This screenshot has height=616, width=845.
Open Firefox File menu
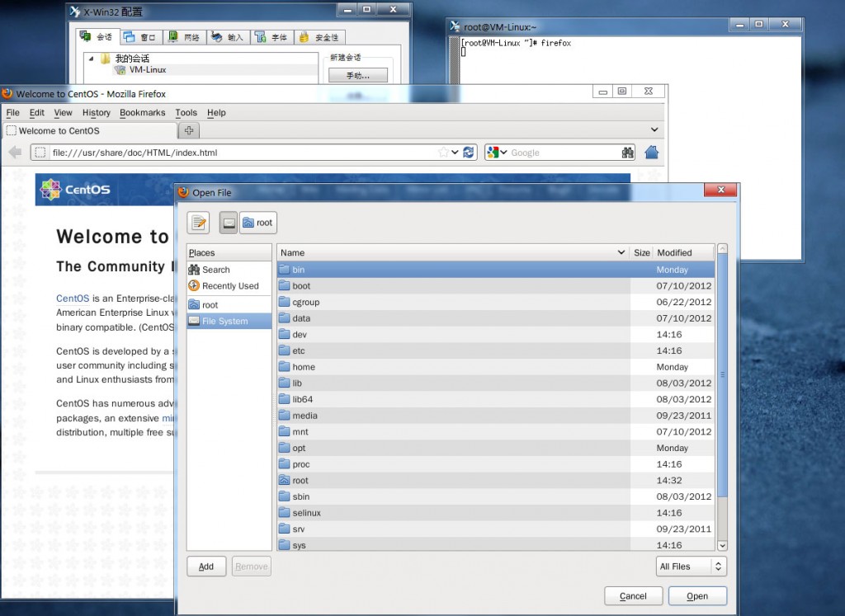click(x=13, y=112)
